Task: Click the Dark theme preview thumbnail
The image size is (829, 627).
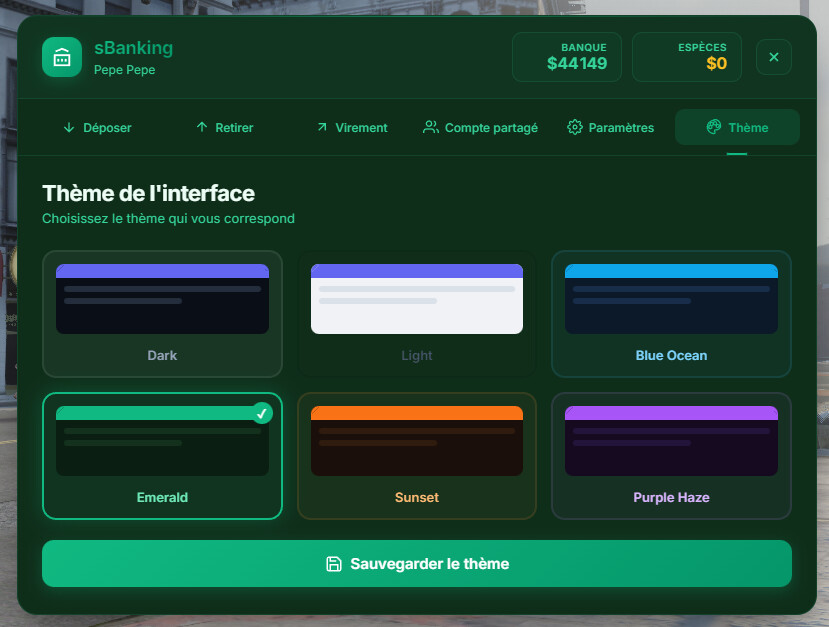Action: (x=162, y=299)
